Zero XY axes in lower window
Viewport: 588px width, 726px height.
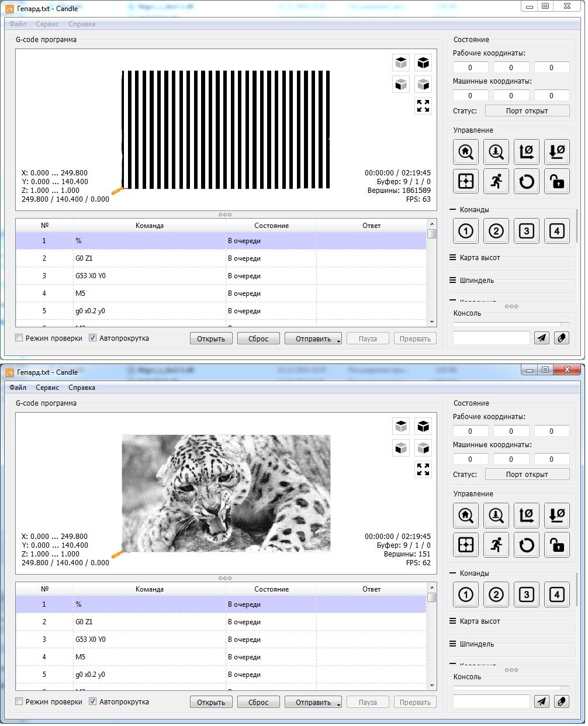527,516
